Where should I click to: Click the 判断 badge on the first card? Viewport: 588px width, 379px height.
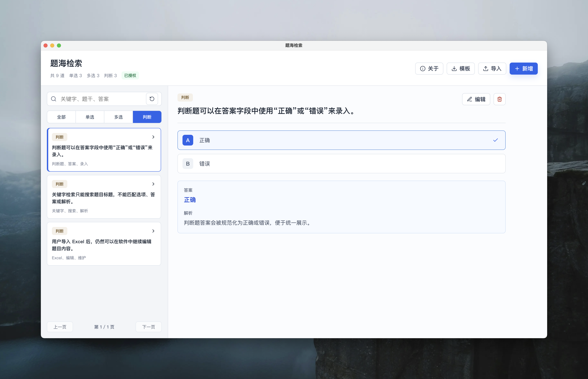pos(59,137)
